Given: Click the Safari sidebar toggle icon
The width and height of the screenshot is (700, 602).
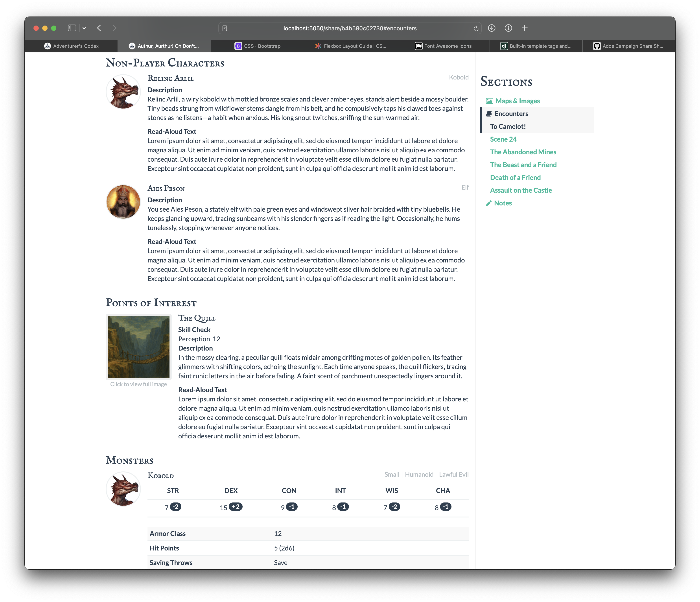Looking at the screenshot, I should coord(72,28).
